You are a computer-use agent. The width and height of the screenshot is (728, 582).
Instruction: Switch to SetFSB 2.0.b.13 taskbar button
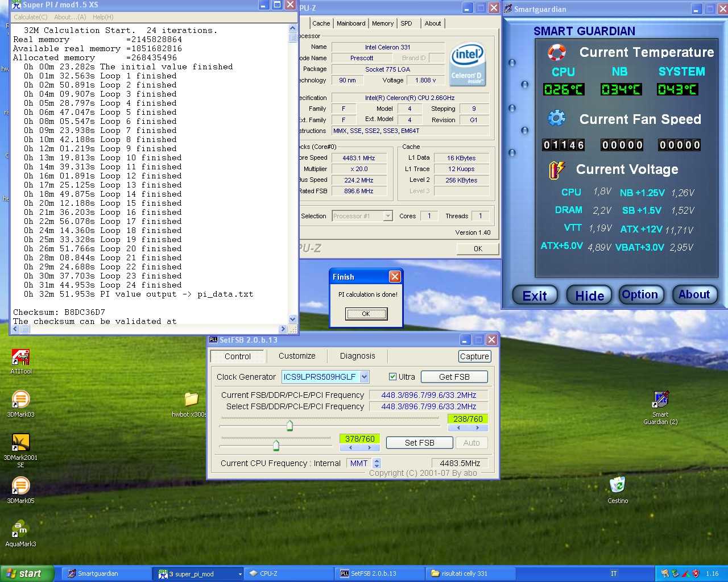coord(380,573)
